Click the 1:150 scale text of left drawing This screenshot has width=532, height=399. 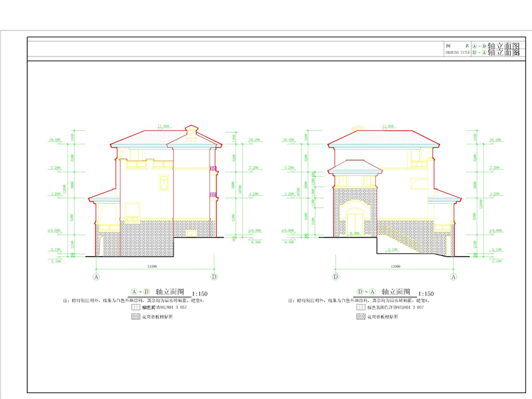[x=201, y=293]
